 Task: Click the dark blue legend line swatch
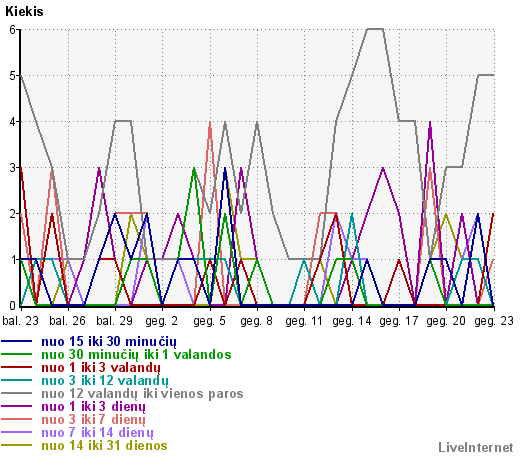(17, 341)
